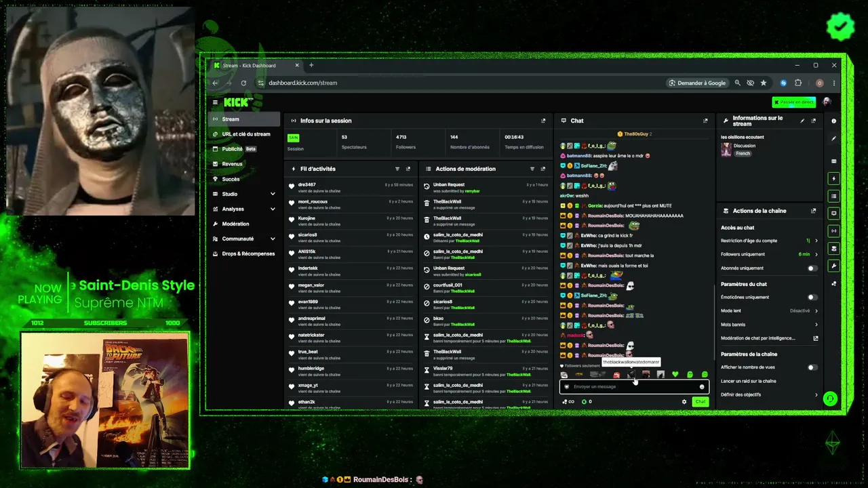
Task: Open Mode lent settings
Action: click(x=769, y=311)
